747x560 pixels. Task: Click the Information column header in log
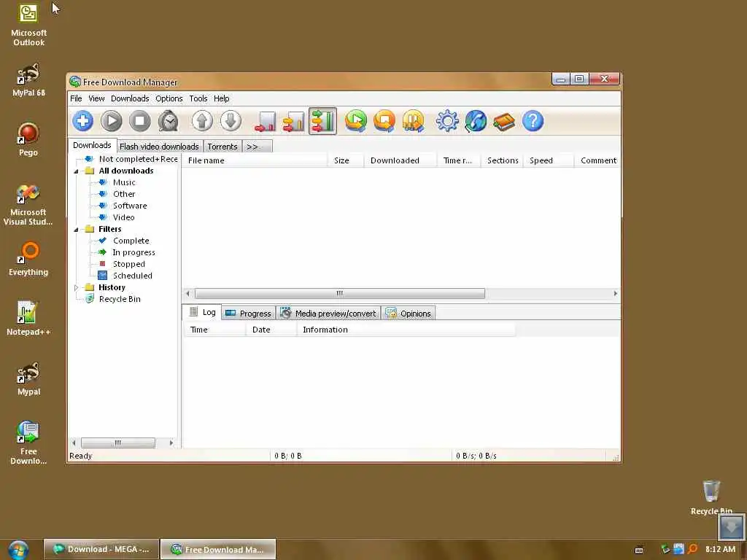pyautogui.click(x=406, y=330)
